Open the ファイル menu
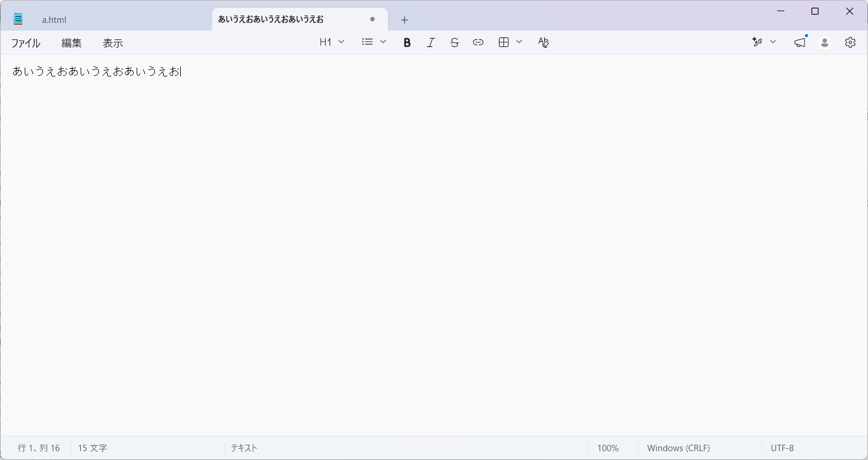868x460 pixels. pyautogui.click(x=26, y=43)
